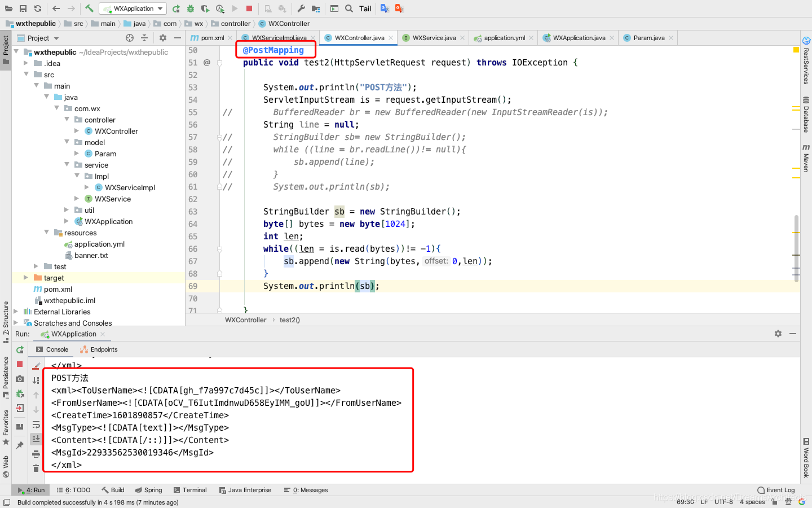Expand the External Libraries node
This screenshot has width=812, height=508.
point(16,311)
